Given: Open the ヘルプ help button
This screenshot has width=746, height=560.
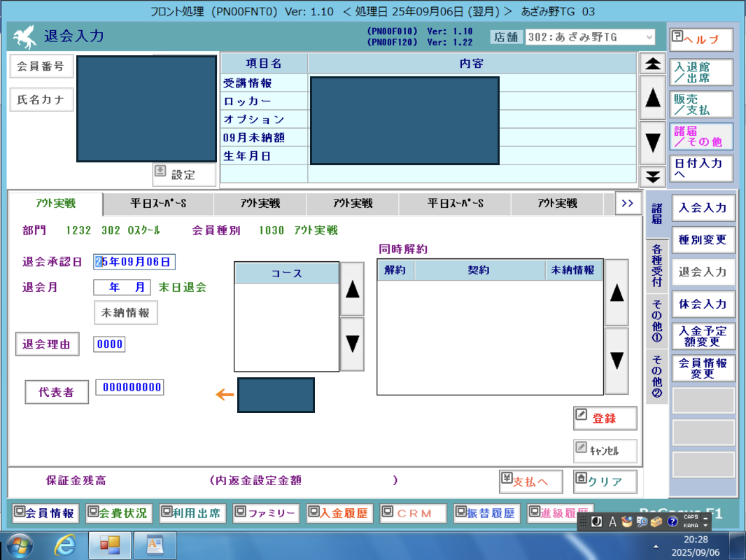Looking at the screenshot, I should pyautogui.click(x=701, y=40).
